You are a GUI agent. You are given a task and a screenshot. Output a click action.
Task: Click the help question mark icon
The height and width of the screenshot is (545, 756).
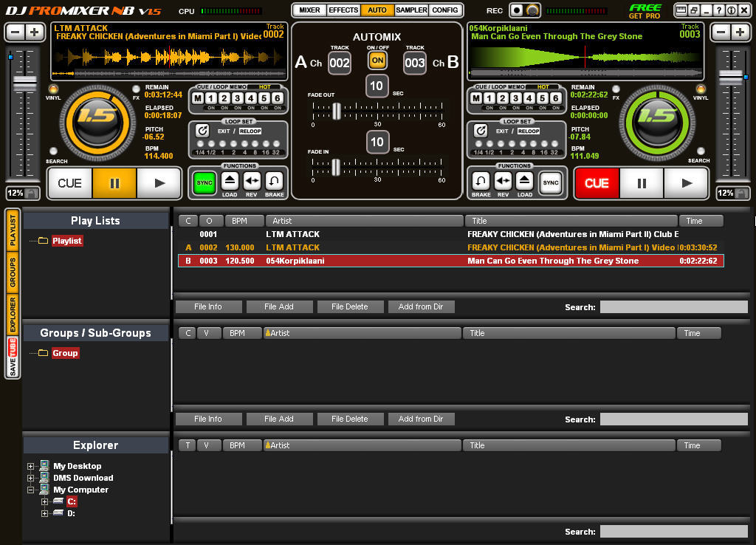(x=719, y=10)
